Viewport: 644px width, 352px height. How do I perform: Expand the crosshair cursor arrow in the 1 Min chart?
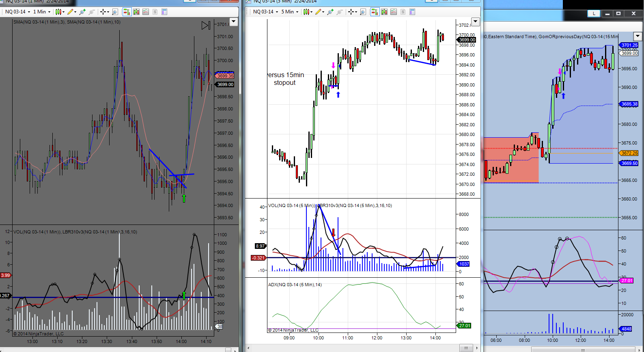point(108,12)
